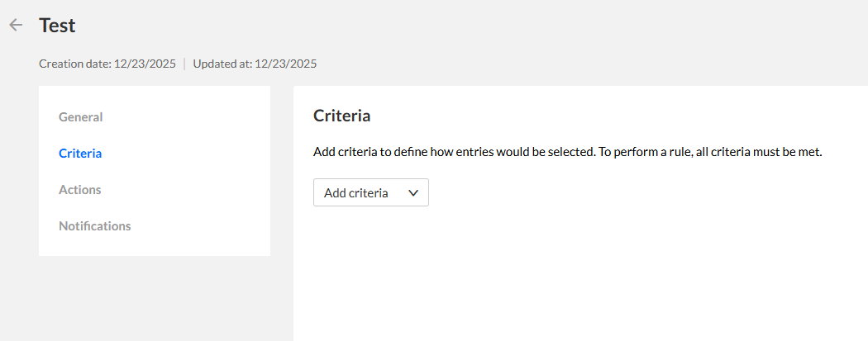
Task: Open the Actions section
Action: 80,190
